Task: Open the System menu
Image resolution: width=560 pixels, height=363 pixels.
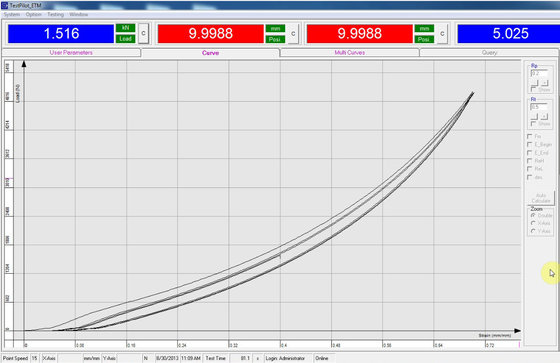Action: [12, 15]
